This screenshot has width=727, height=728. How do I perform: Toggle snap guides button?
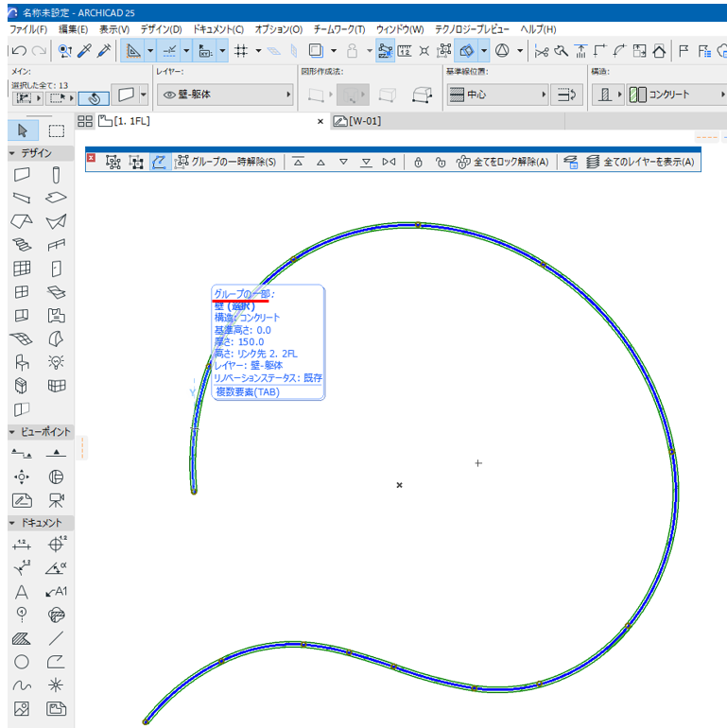(x=169, y=51)
